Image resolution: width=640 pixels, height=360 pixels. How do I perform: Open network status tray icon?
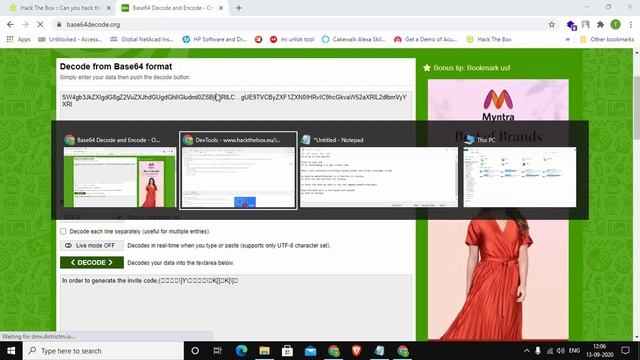[x=550, y=351]
